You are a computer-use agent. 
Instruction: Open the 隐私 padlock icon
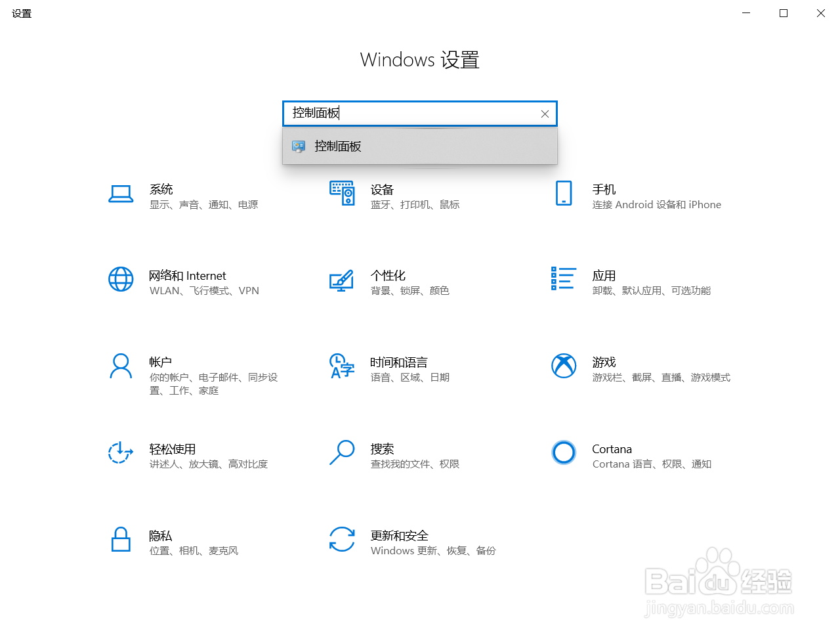[121, 539]
